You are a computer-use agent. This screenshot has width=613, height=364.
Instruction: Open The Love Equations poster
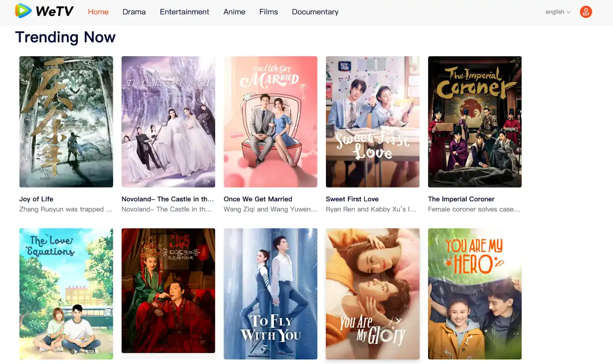(x=66, y=294)
